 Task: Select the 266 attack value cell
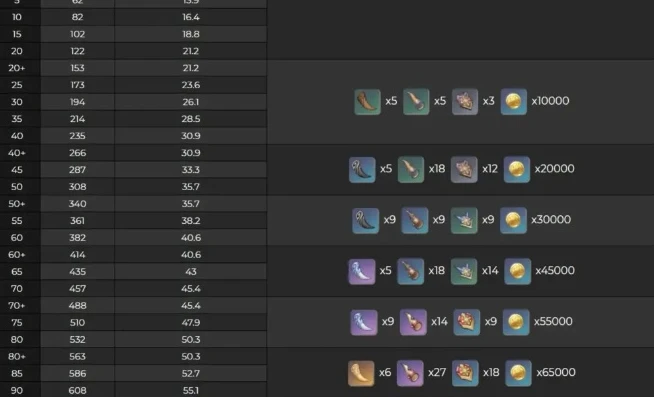(78, 153)
